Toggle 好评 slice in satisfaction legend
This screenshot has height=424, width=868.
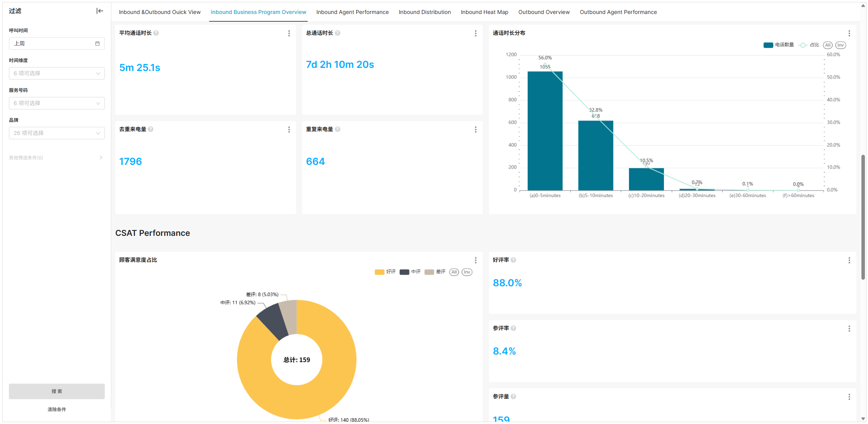tap(385, 272)
